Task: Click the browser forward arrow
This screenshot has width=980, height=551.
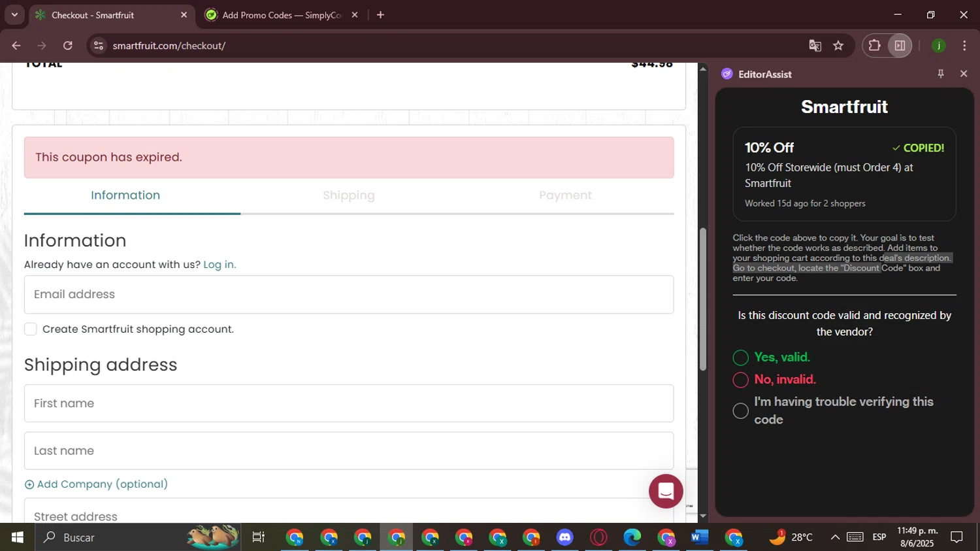Action: [42, 46]
